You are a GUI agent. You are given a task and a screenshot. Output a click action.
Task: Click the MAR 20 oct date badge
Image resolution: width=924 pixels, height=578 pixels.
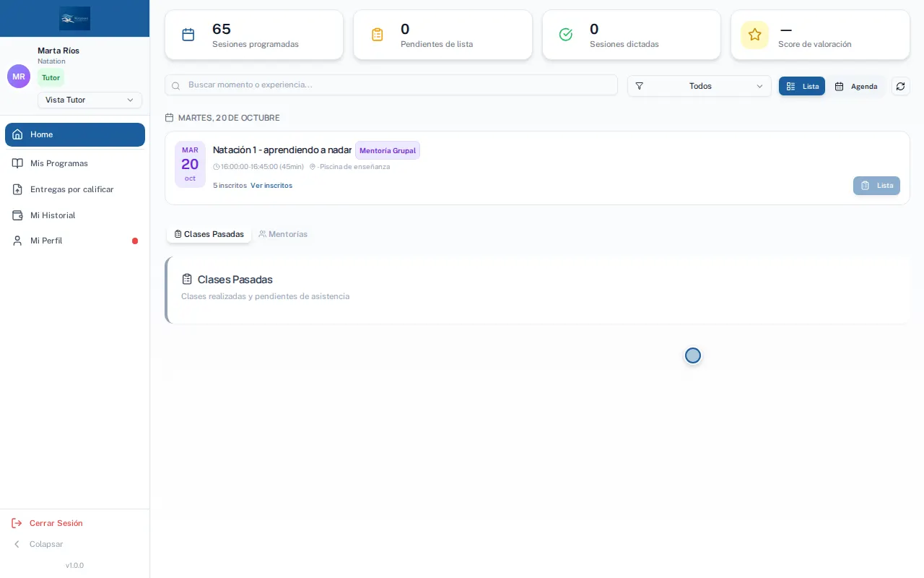(x=190, y=165)
